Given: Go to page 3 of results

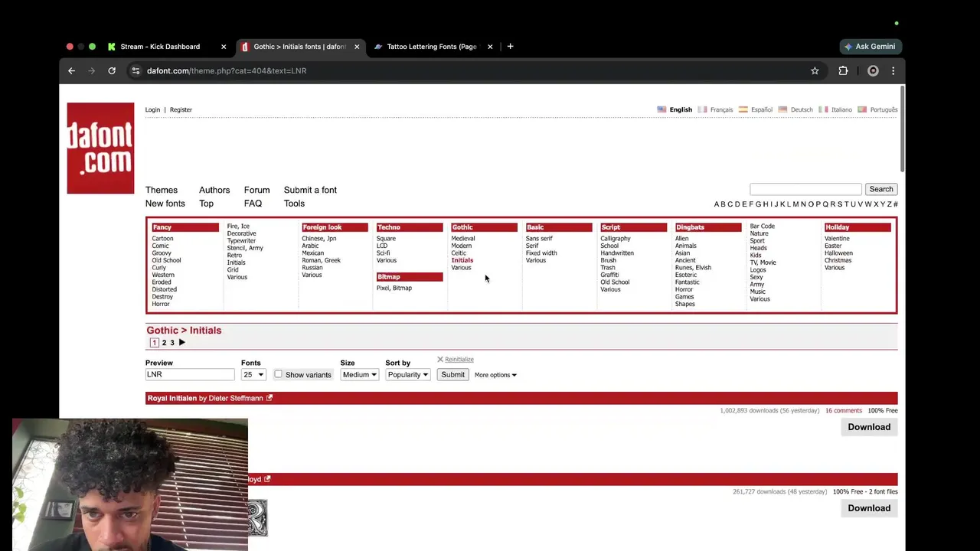Looking at the screenshot, I should (172, 343).
